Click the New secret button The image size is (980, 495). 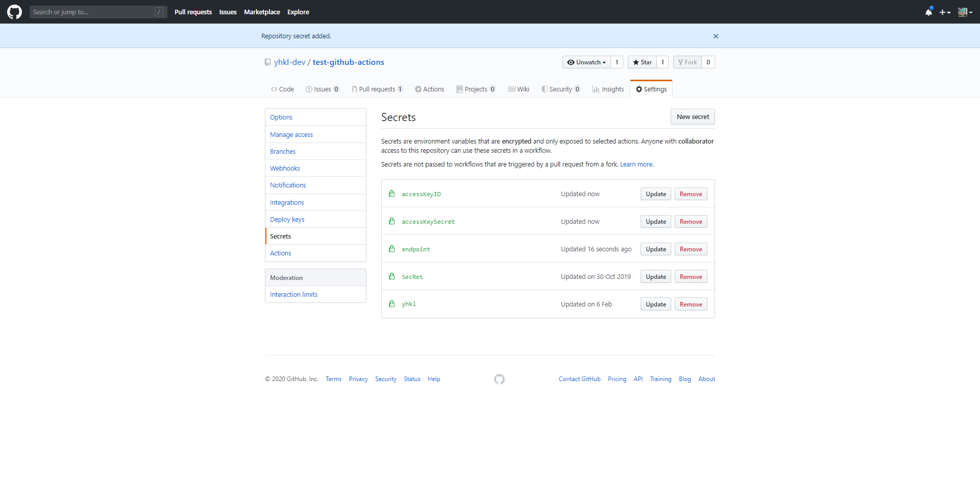[x=693, y=116]
